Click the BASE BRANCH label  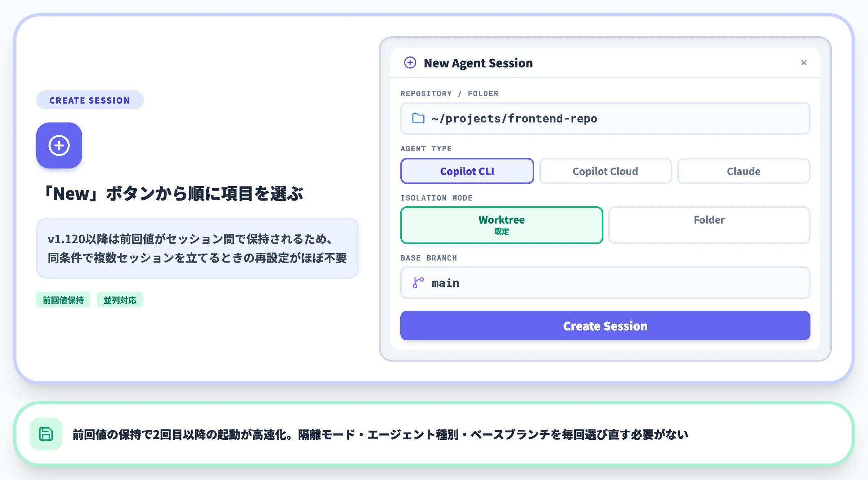point(429,258)
